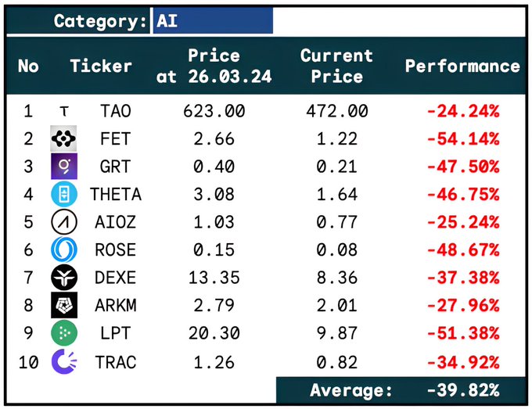Click the green LPT token icon
Image resolution: width=532 pixels, height=409 pixels.
click(x=63, y=333)
